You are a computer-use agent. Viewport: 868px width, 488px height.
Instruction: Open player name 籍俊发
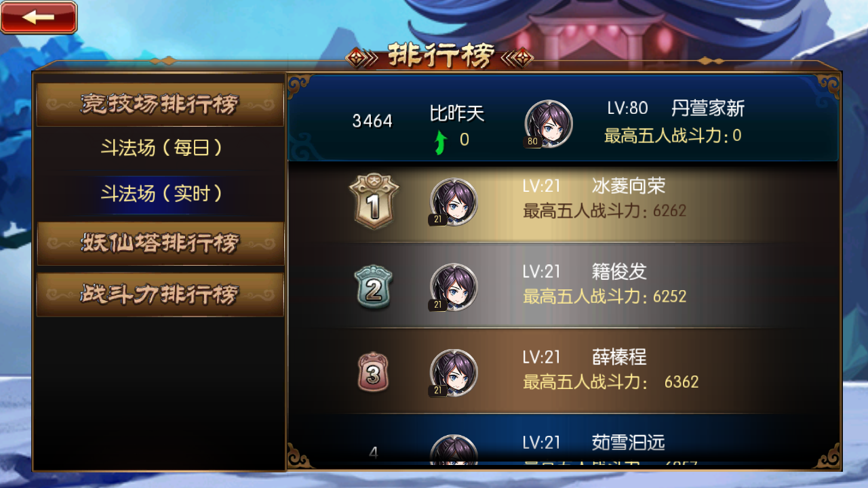click(x=619, y=272)
